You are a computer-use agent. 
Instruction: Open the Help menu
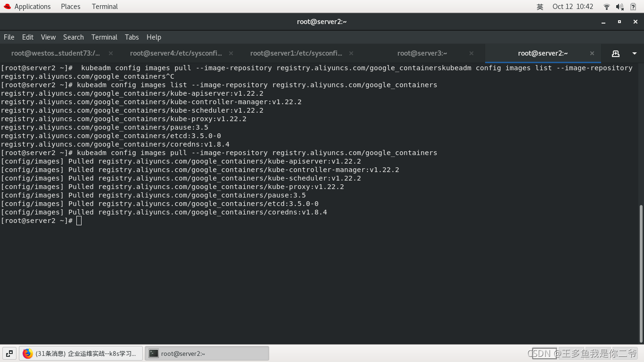tap(154, 37)
